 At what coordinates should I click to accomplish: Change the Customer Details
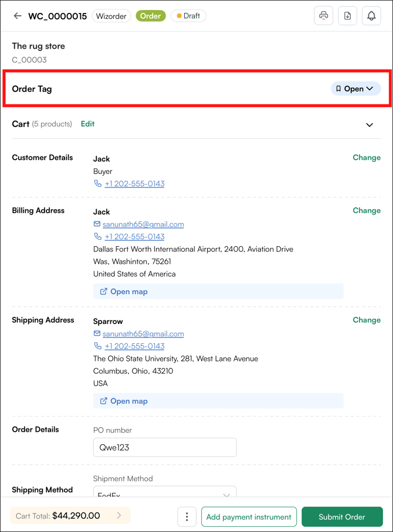[367, 158]
